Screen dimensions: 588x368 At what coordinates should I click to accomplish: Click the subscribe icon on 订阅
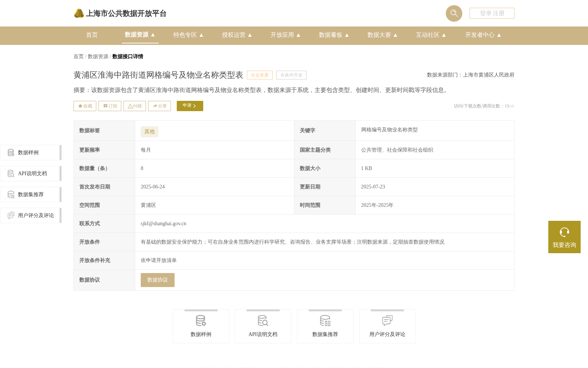[105, 106]
